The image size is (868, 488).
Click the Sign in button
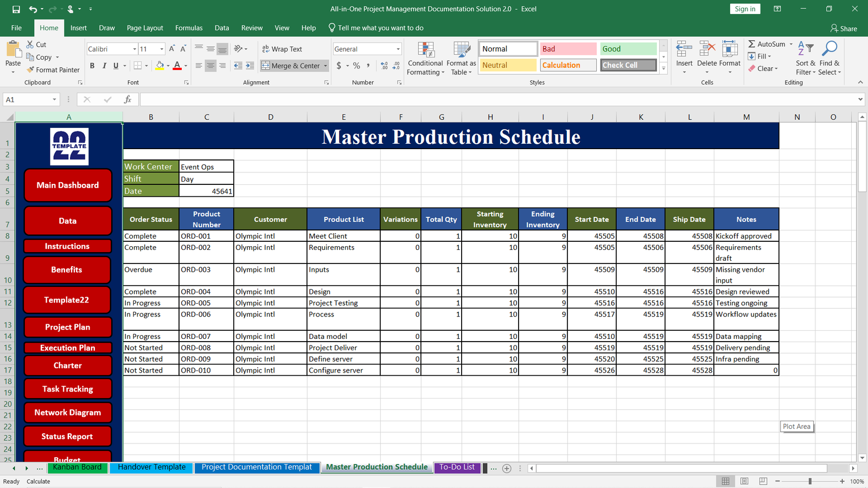pos(745,9)
